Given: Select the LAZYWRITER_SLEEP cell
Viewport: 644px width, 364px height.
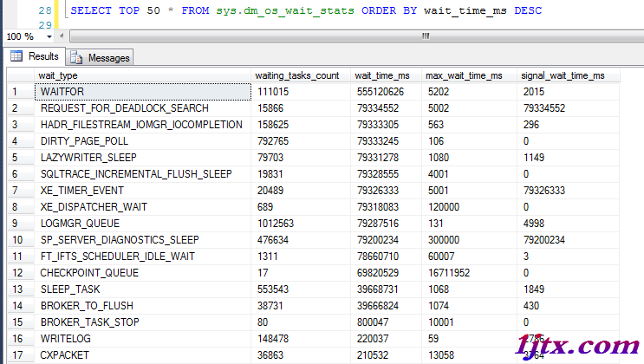Looking at the screenshot, I should coord(142,158).
